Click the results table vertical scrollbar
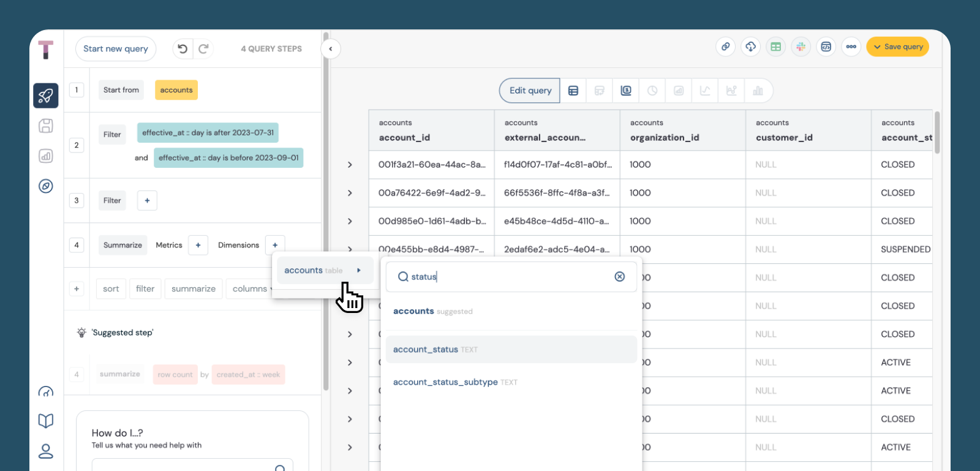The height and width of the screenshot is (471, 980). click(937, 132)
